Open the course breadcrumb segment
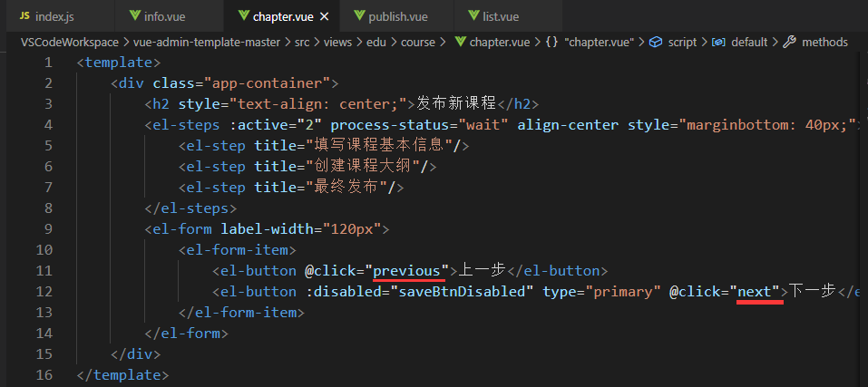Screen dimensions: 868x387 418,42
